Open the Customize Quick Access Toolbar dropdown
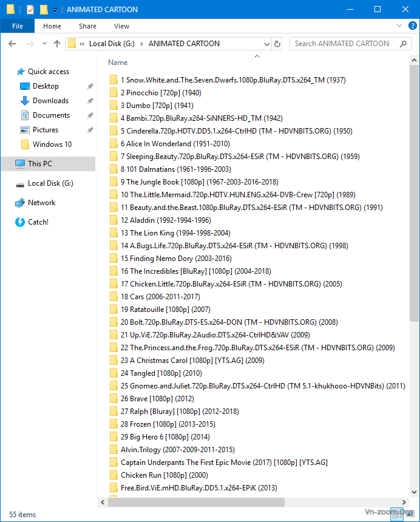The height and width of the screenshot is (522, 420). pos(55,10)
